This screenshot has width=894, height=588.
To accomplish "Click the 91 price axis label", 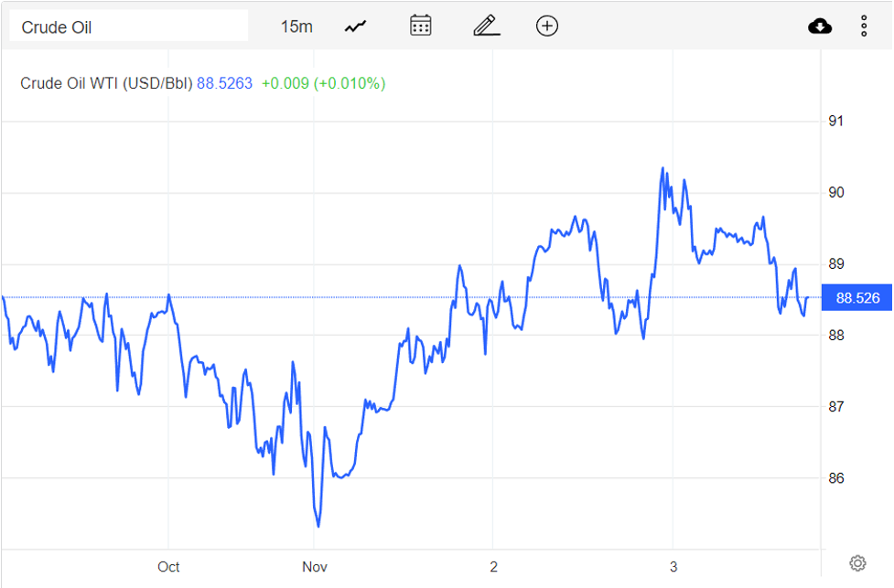I will click(836, 121).
